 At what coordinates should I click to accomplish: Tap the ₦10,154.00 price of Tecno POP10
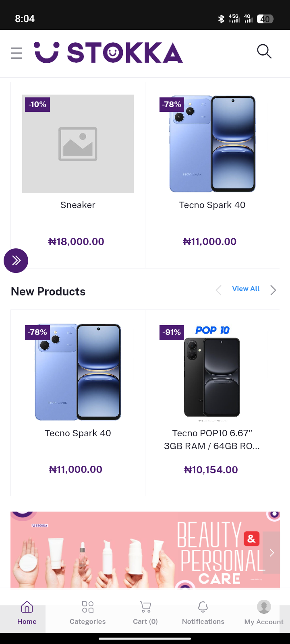click(211, 470)
